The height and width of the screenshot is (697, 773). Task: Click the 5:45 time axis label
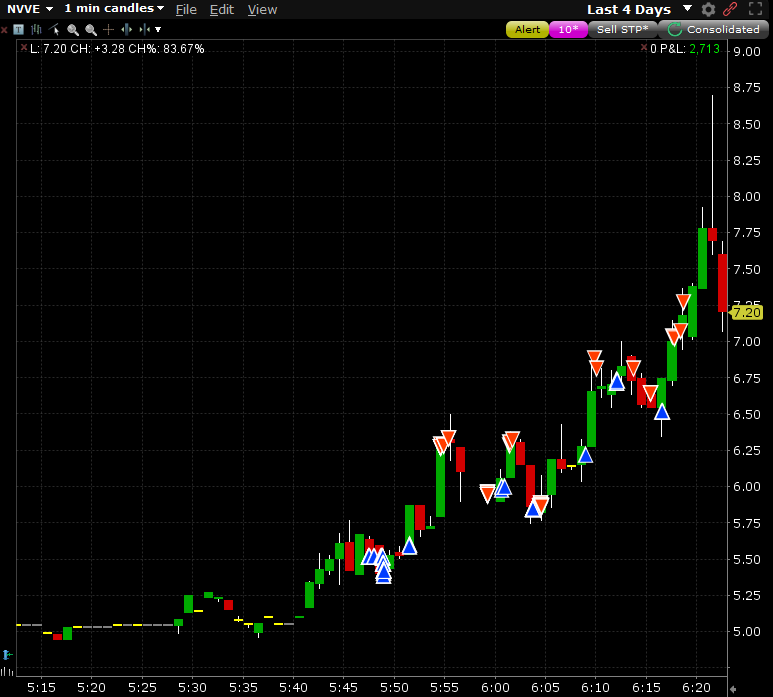(343, 688)
